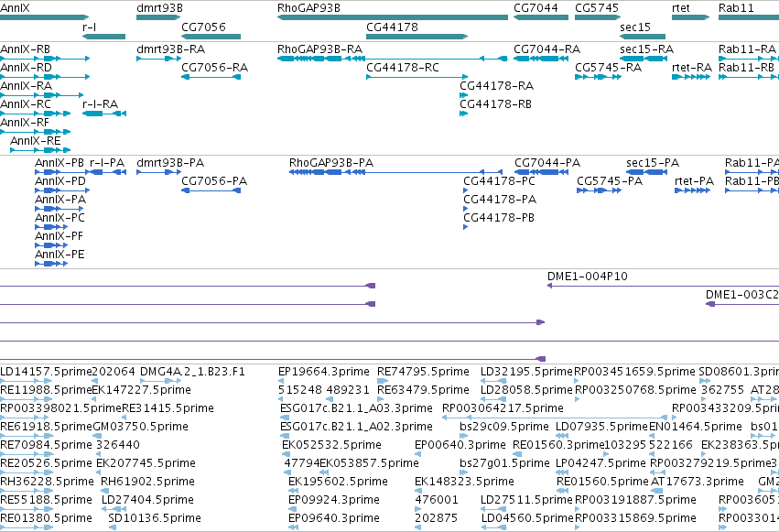Select EST EP00640.3prime
This screenshot has width=779, height=532.
tap(460, 445)
